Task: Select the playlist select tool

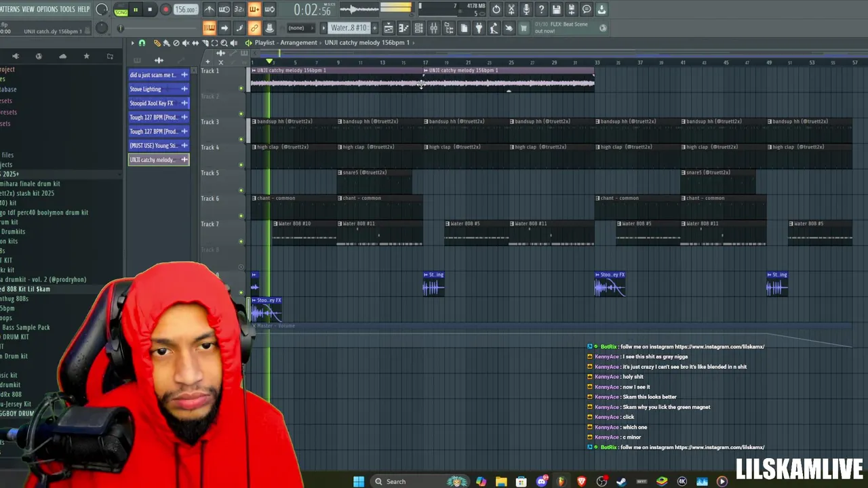Action: tap(214, 43)
